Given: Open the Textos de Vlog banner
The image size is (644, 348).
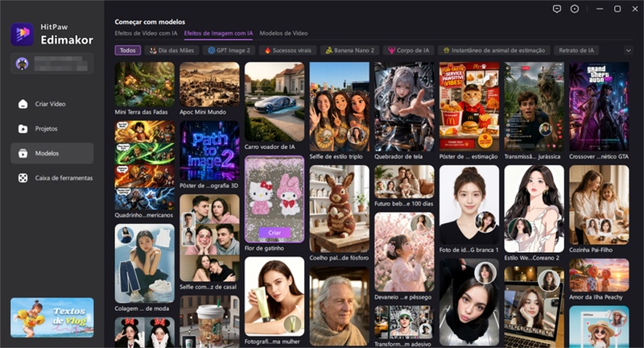Looking at the screenshot, I should coord(52,317).
